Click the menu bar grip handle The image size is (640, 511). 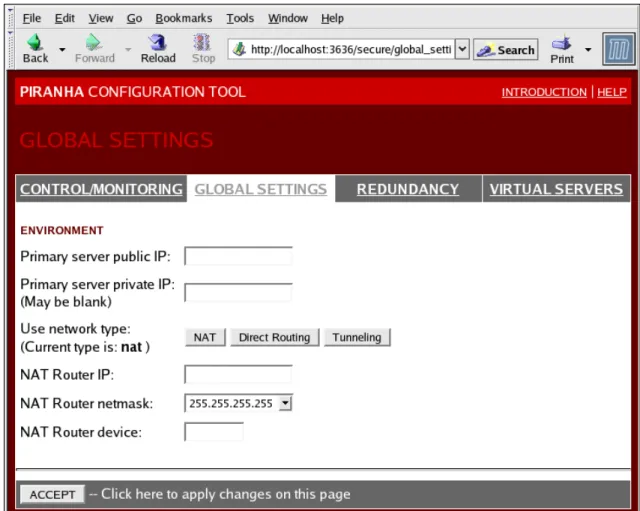[x=11, y=18]
